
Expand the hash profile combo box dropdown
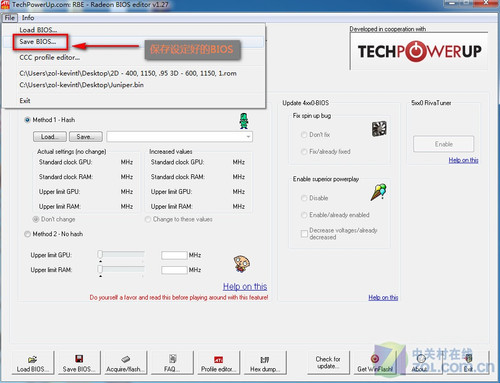248,137
